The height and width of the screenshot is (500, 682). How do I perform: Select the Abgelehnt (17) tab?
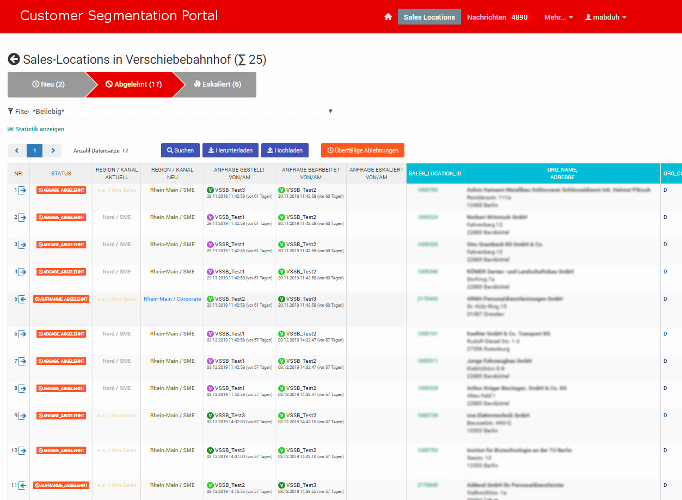click(133, 85)
